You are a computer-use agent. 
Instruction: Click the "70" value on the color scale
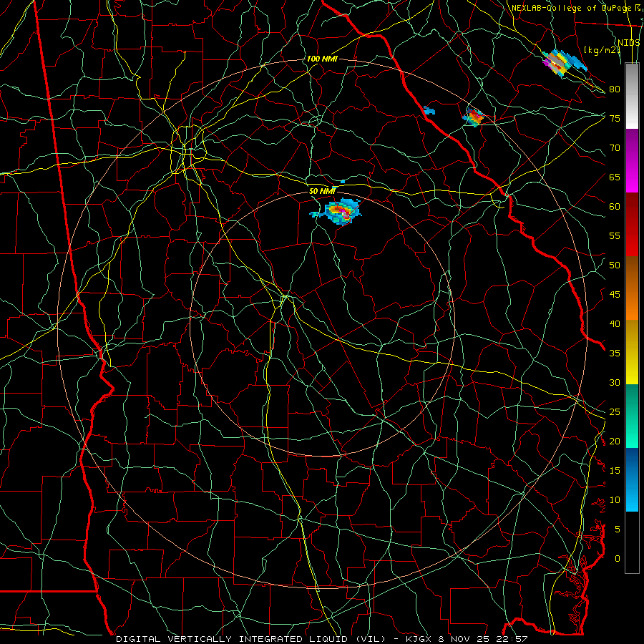tap(615, 148)
